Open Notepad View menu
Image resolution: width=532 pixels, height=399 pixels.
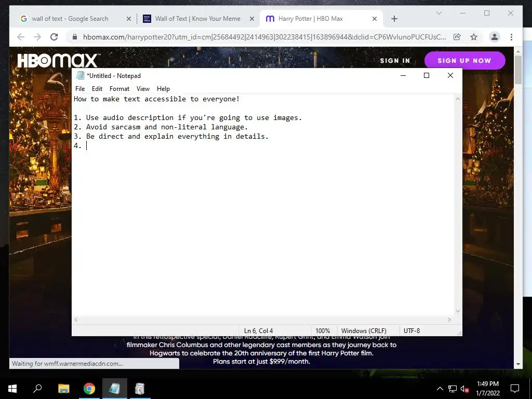pos(143,88)
